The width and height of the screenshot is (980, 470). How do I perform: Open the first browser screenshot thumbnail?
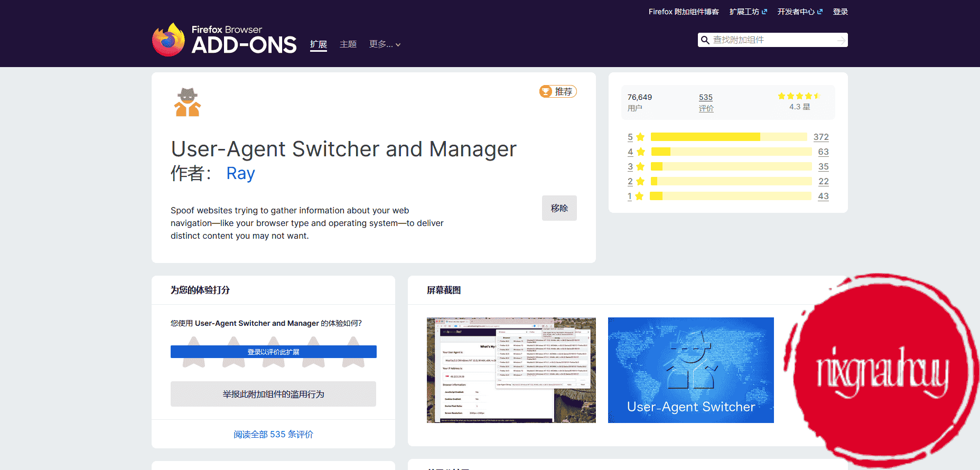[x=511, y=370]
